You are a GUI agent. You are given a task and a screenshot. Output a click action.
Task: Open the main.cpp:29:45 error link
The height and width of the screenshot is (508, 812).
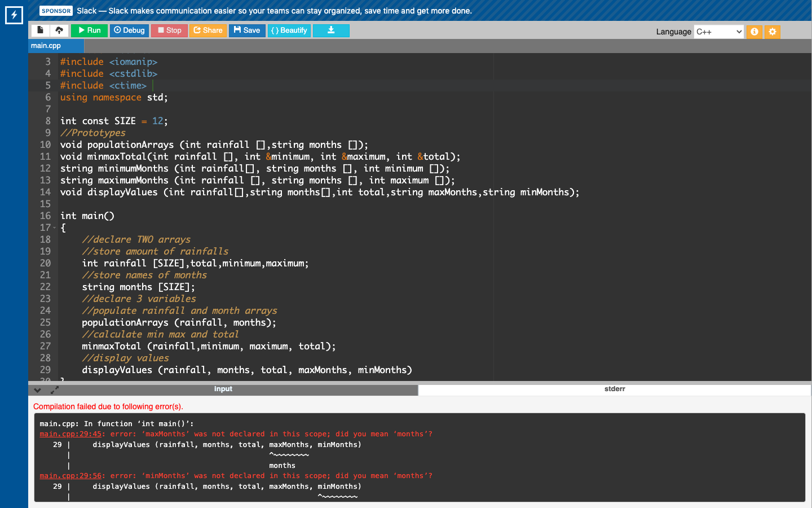[70, 434]
